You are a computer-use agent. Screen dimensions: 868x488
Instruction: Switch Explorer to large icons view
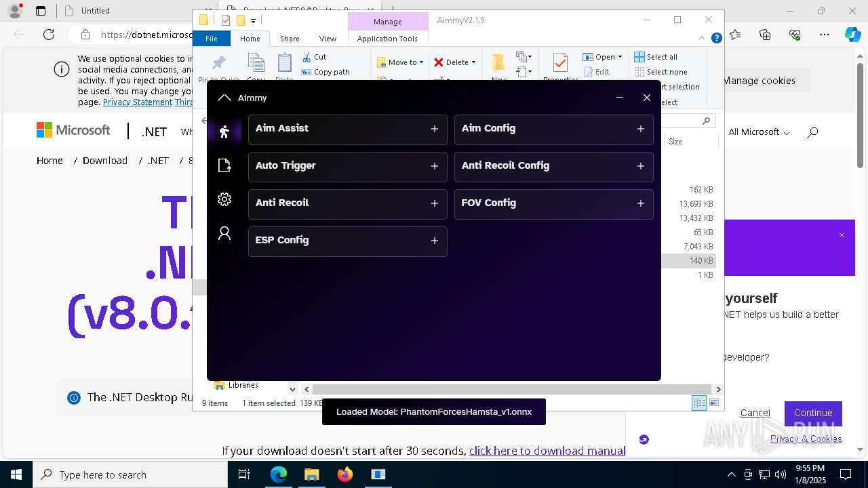pos(713,403)
